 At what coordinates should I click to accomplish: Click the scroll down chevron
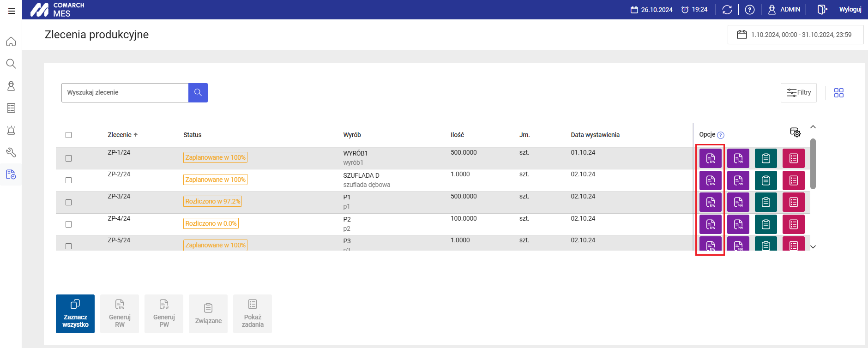(x=813, y=247)
